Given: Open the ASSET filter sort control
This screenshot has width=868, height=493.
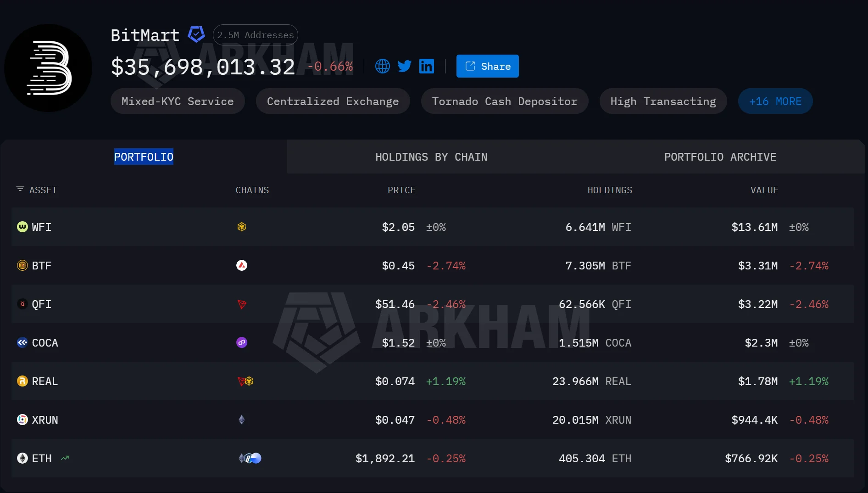Looking at the screenshot, I should point(20,190).
